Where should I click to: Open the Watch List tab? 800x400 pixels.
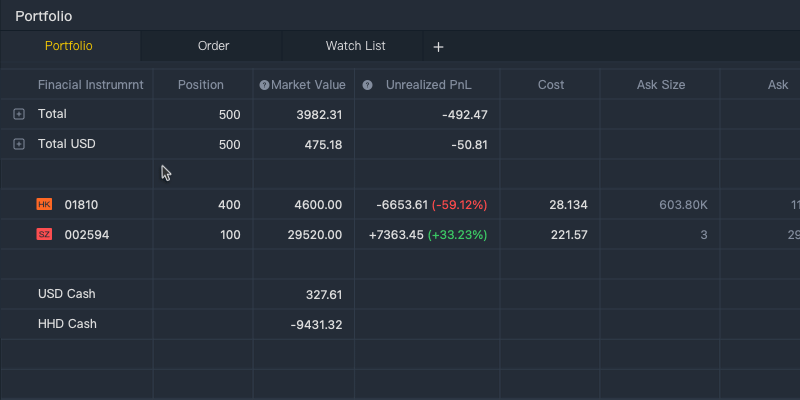pos(355,46)
